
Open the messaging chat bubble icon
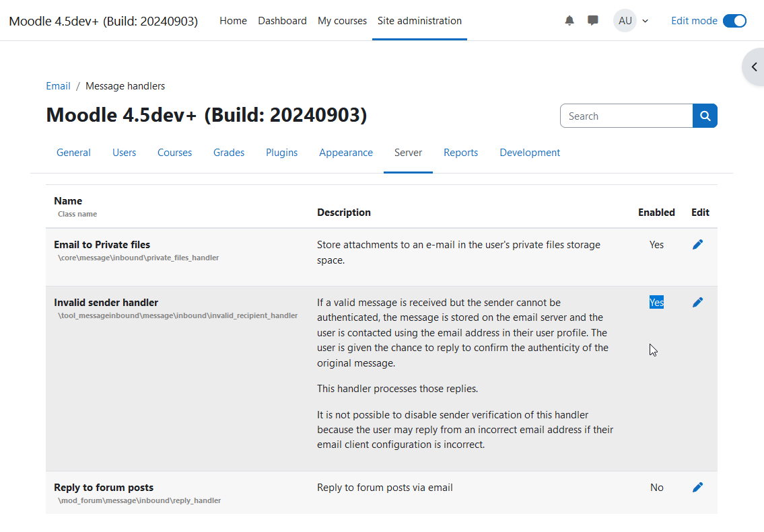pyautogui.click(x=592, y=20)
